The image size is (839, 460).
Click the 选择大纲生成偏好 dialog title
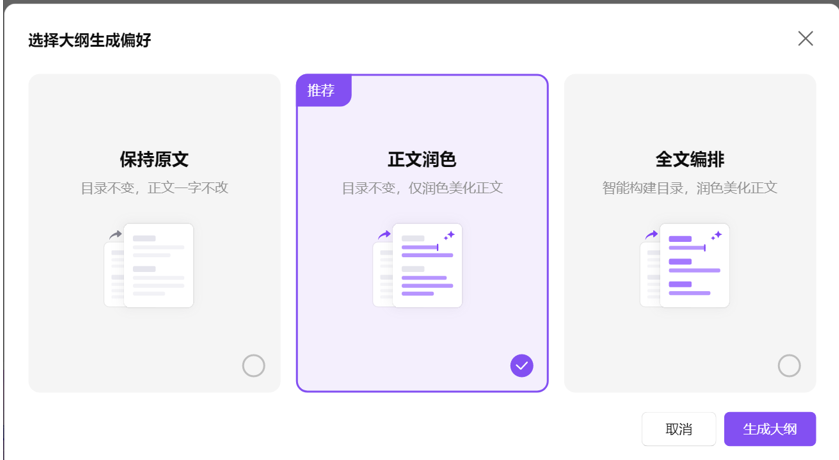[89, 40]
